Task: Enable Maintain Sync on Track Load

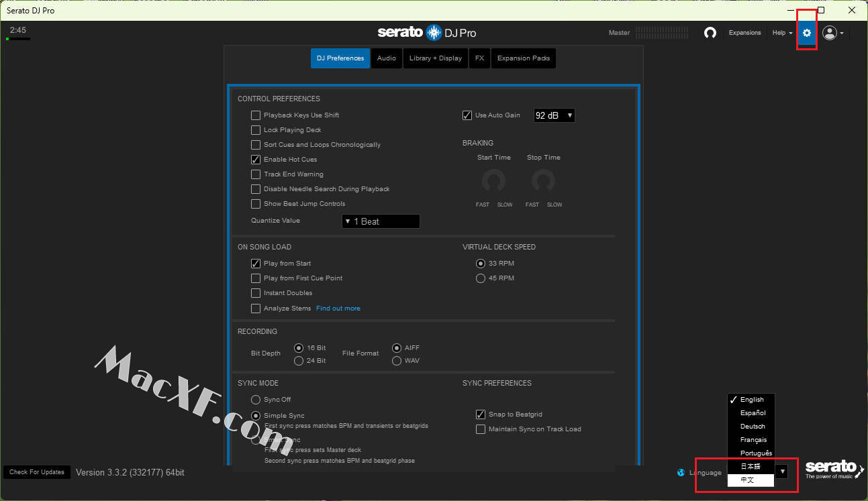Action: pyautogui.click(x=481, y=429)
